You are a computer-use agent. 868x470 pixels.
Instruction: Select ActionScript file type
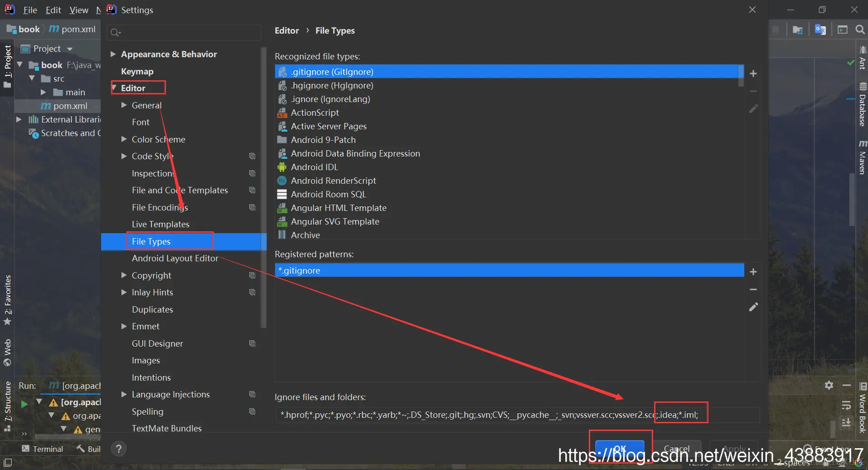tap(507, 113)
